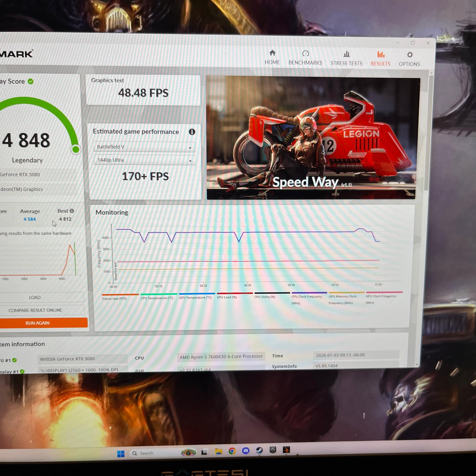Screen dimensions: 476x476
Task: Toggle Frame rate (FPS) legend series
Action: [120, 297]
